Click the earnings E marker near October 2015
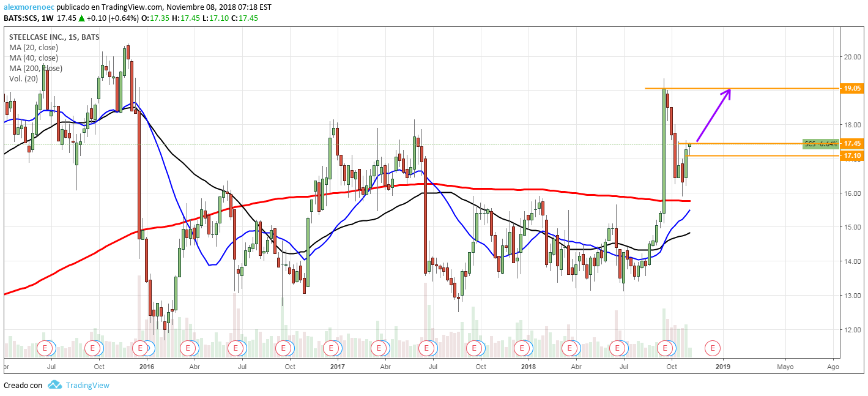 (93, 348)
